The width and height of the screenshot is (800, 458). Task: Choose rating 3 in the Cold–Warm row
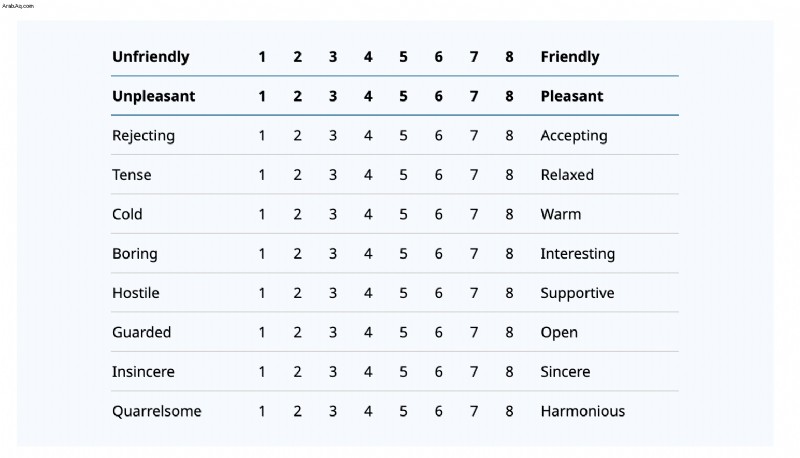coord(333,214)
